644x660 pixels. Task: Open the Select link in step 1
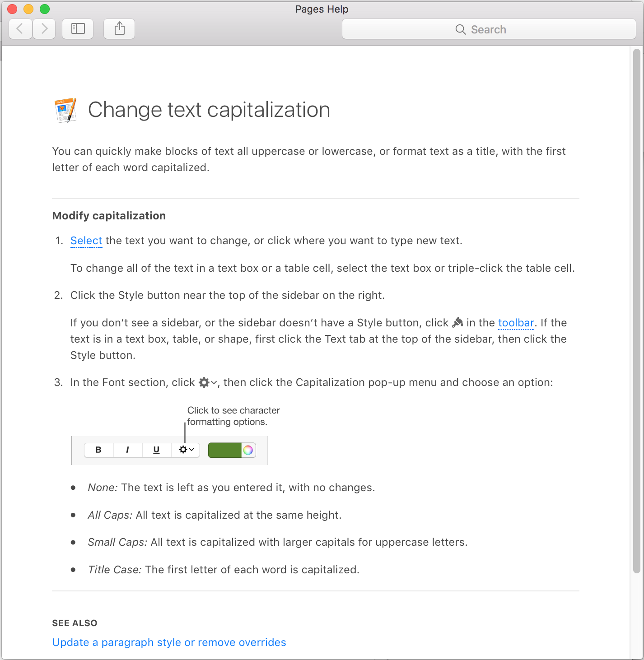point(86,241)
